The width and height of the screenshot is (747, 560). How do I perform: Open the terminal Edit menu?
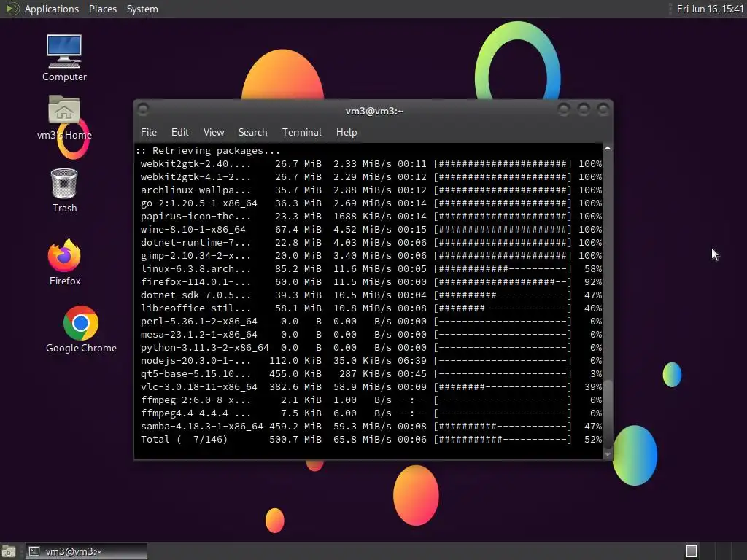pyautogui.click(x=179, y=133)
